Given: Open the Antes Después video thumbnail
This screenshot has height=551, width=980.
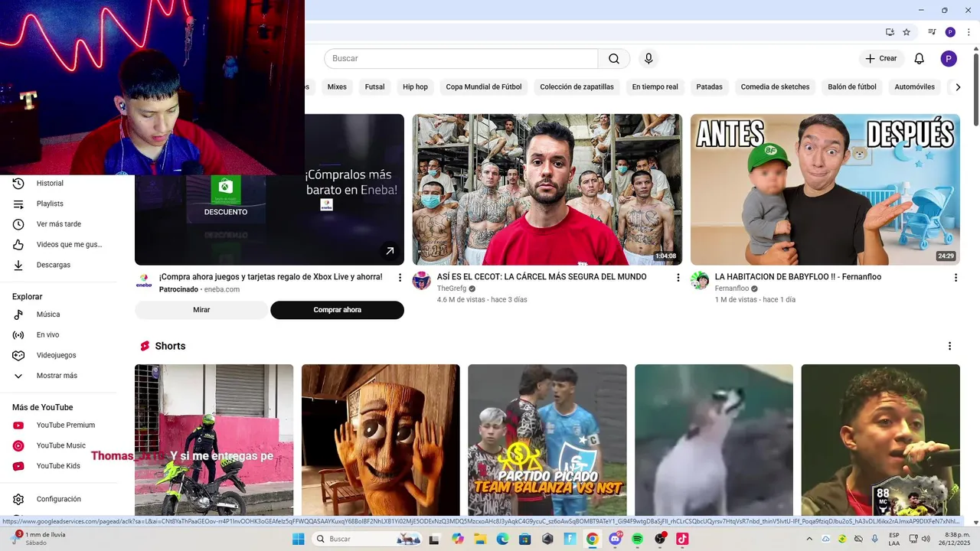Looking at the screenshot, I should pos(825,190).
